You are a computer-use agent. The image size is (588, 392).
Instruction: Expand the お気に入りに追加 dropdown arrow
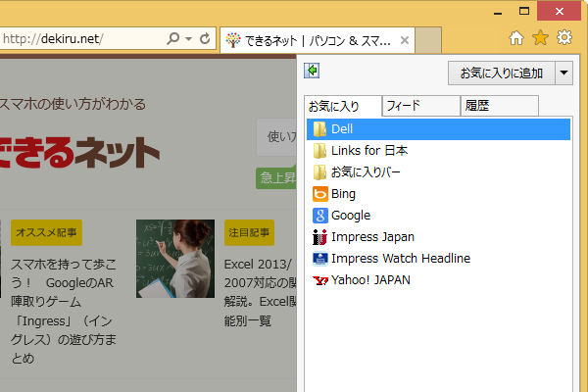564,73
